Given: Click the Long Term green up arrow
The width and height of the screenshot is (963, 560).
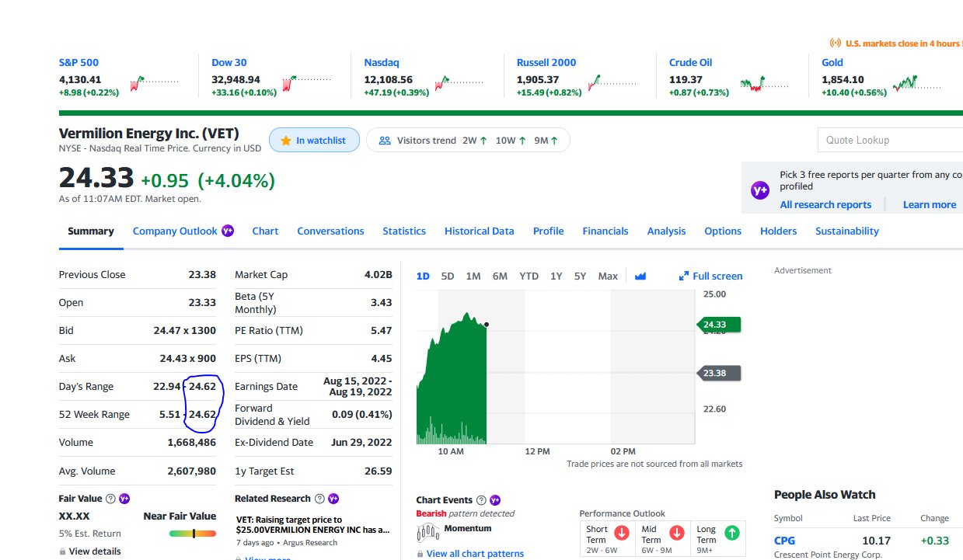Looking at the screenshot, I should pyautogui.click(x=731, y=534).
